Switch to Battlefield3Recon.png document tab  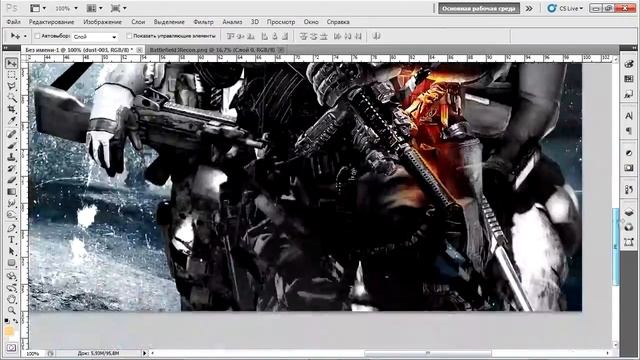click(x=212, y=50)
